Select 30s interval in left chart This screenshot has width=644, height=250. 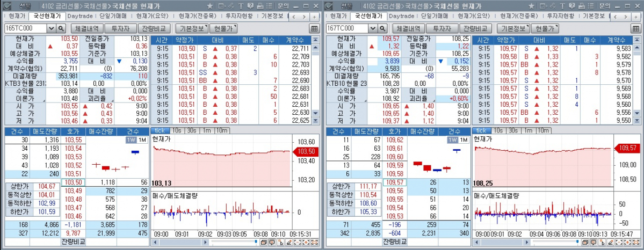191,130
